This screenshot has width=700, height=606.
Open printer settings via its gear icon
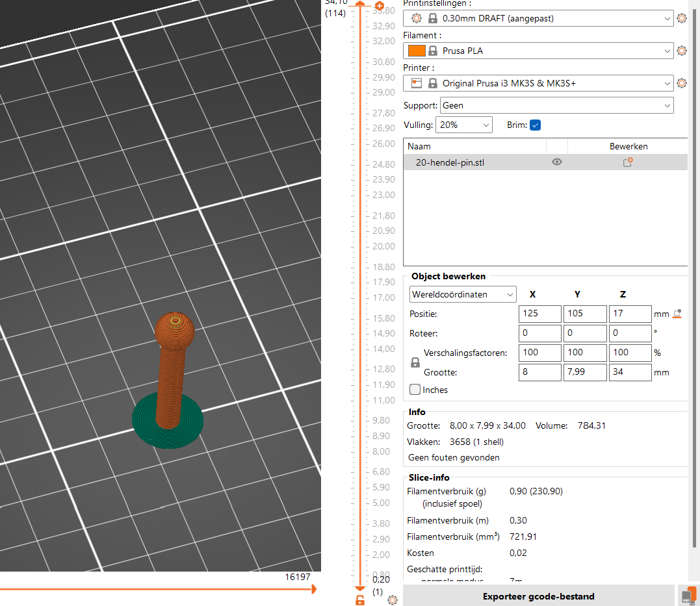(681, 83)
